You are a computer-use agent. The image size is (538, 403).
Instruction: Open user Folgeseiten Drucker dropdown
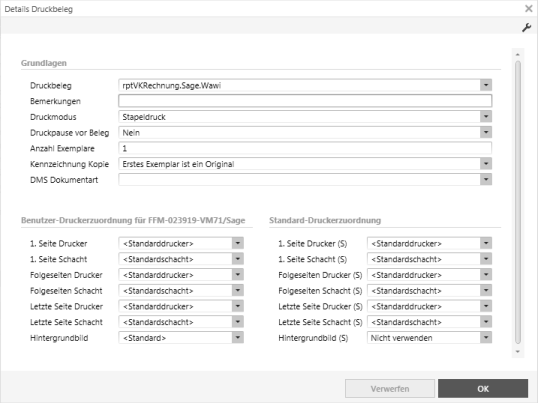[237, 275]
